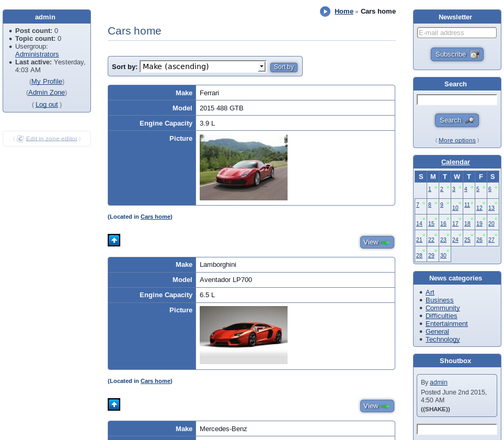
Task: Open Cars home link under Ferrari entry
Action: coord(156,217)
